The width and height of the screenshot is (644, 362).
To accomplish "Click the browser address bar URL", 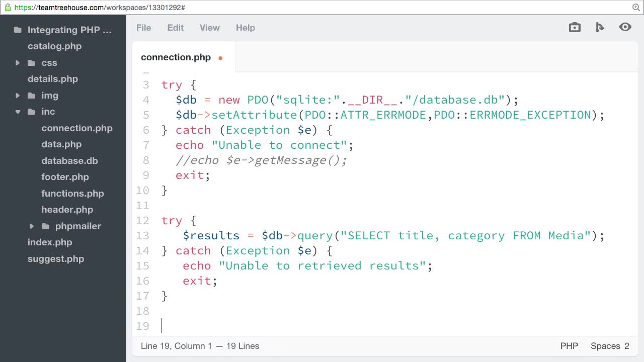I will 100,8.
